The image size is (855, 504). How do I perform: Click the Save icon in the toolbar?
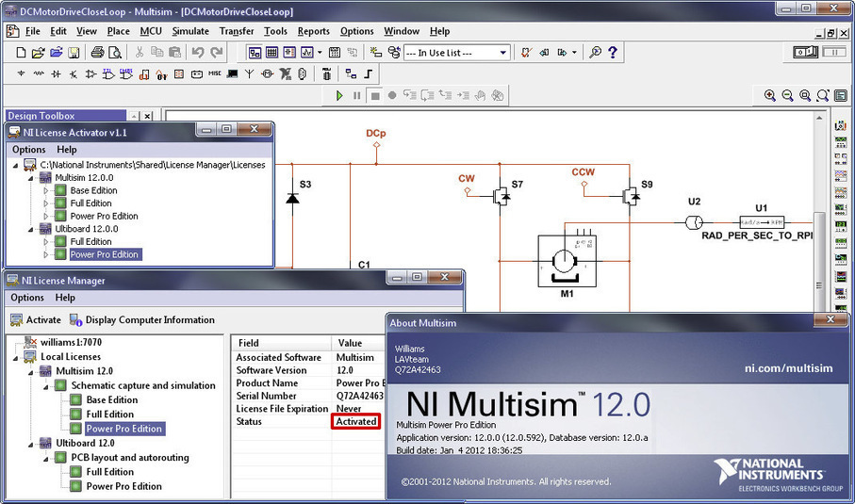coord(74,53)
